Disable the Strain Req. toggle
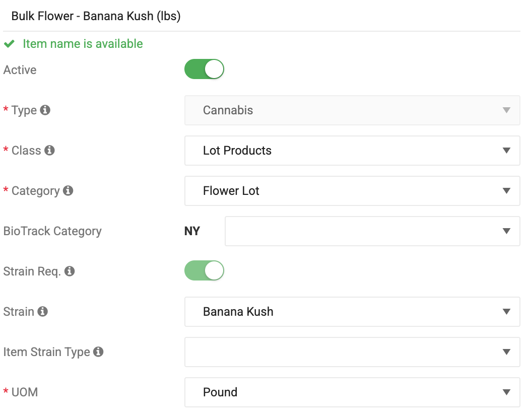This screenshot has height=420, width=530. coord(204,270)
